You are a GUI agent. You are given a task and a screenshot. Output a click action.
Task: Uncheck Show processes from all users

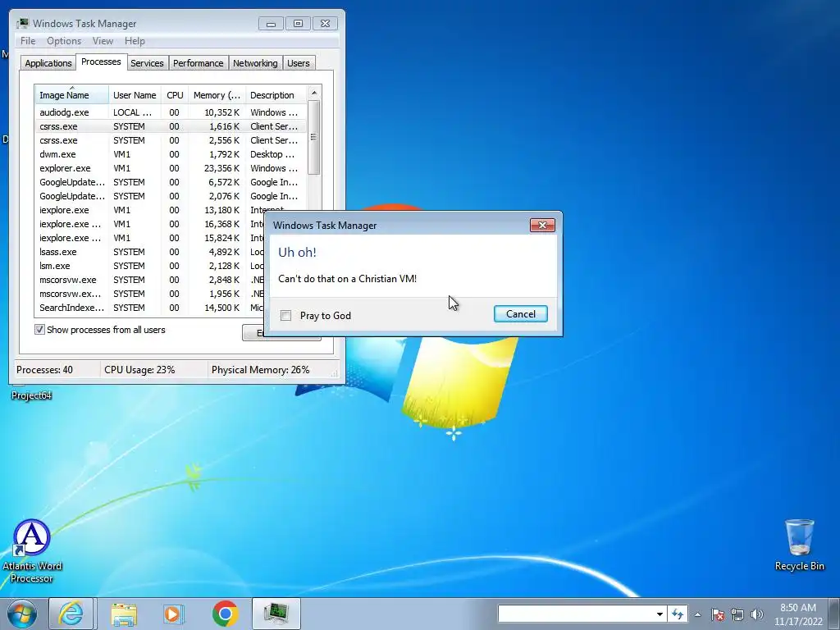tap(39, 330)
